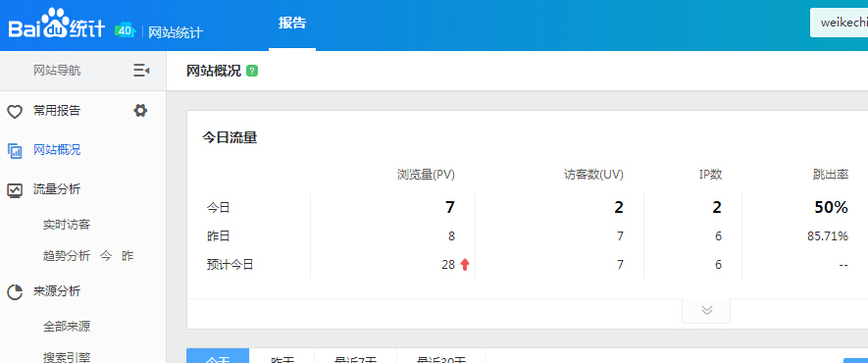The height and width of the screenshot is (363, 868).
Task: Open 搜索引擎 source report
Action: 67,357
